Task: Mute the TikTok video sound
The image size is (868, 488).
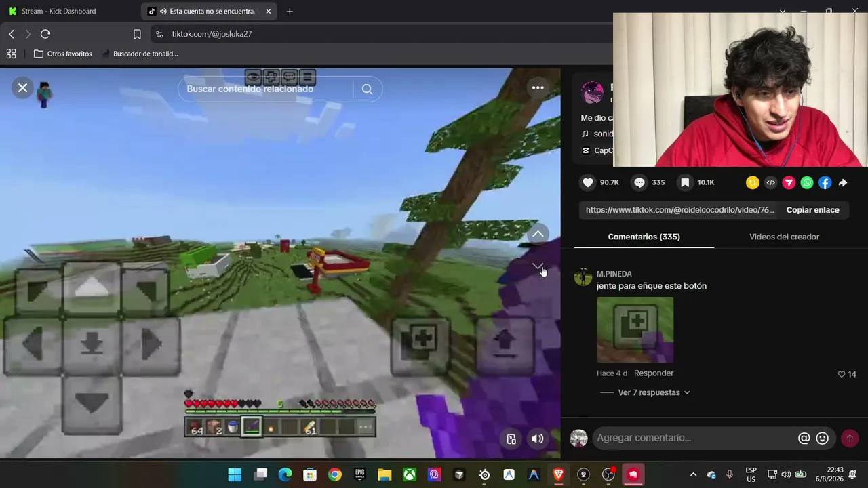Action: pyautogui.click(x=537, y=439)
